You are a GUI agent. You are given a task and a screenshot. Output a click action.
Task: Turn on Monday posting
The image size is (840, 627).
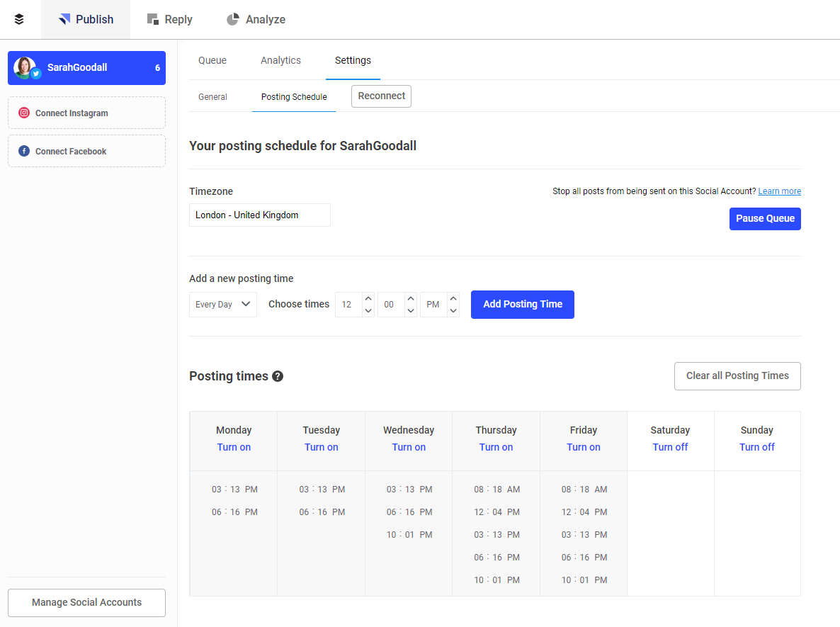click(x=234, y=447)
